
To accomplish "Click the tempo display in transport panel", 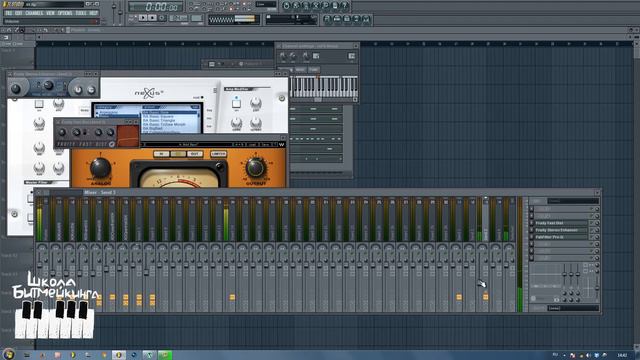I will click(x=178, y=18).
